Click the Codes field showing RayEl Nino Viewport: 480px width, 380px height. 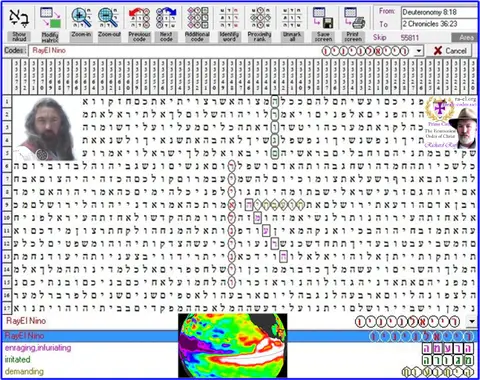(x=221, y=51)
